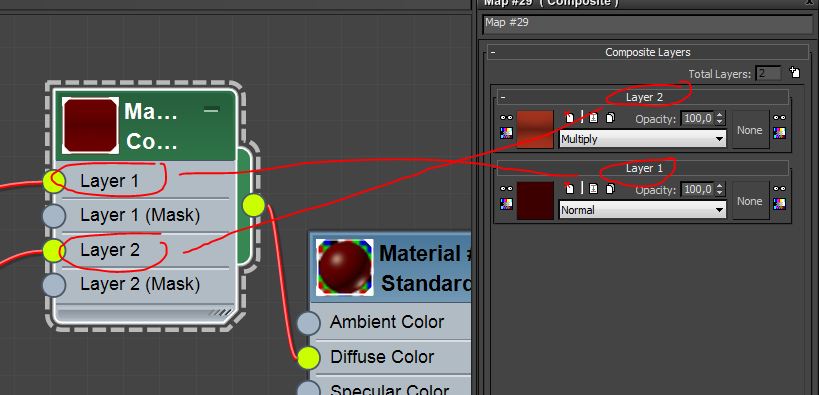The height and width of the screenshot is (395, 819).
Task: Rename Layer 1 using the rename icon
Action: pos(593,189)
